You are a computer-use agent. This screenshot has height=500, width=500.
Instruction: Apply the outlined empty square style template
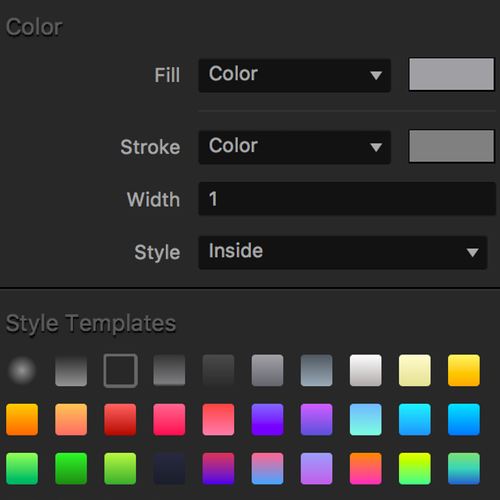pos(120,370)
